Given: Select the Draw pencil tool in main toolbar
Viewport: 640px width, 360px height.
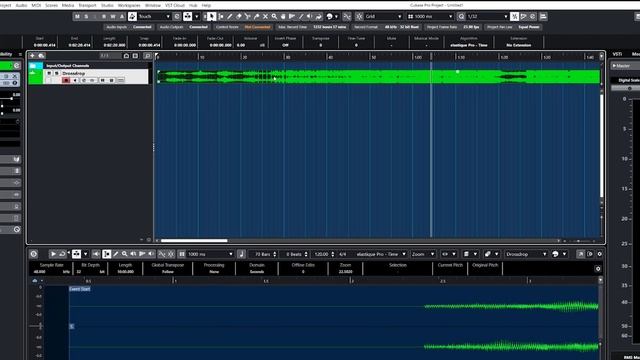Looking at the screenshot, I should point(230,16).
